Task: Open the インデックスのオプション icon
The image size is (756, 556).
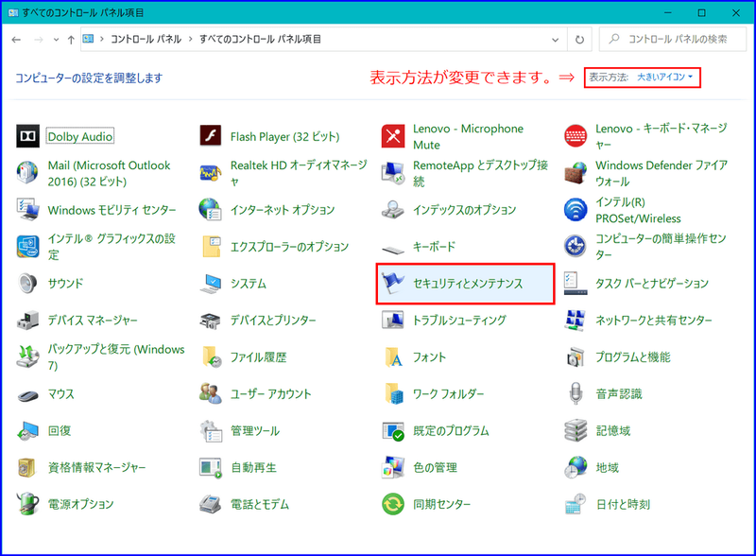Action: click(x=393, y=210)
